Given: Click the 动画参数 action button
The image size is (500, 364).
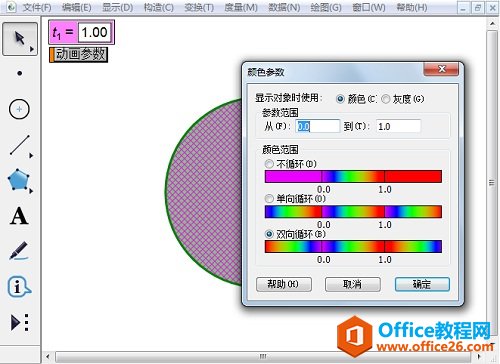Looking at the screenshot, I should point(79,55).
